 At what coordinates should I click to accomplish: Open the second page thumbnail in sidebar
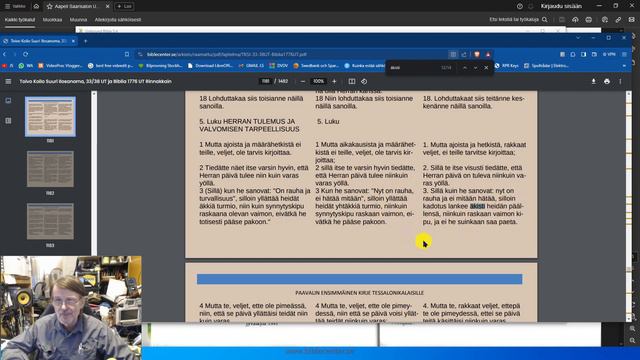point(50,169)
